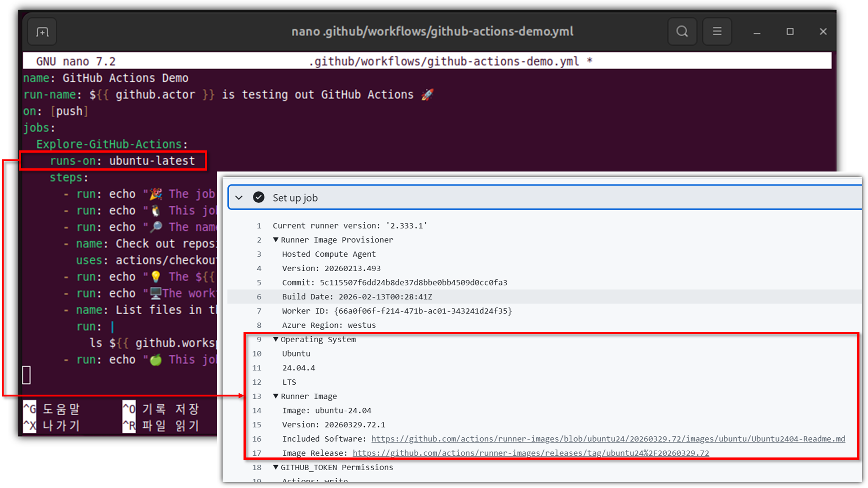
Task: Minimize the terminal window
Action: click(757, 32)
